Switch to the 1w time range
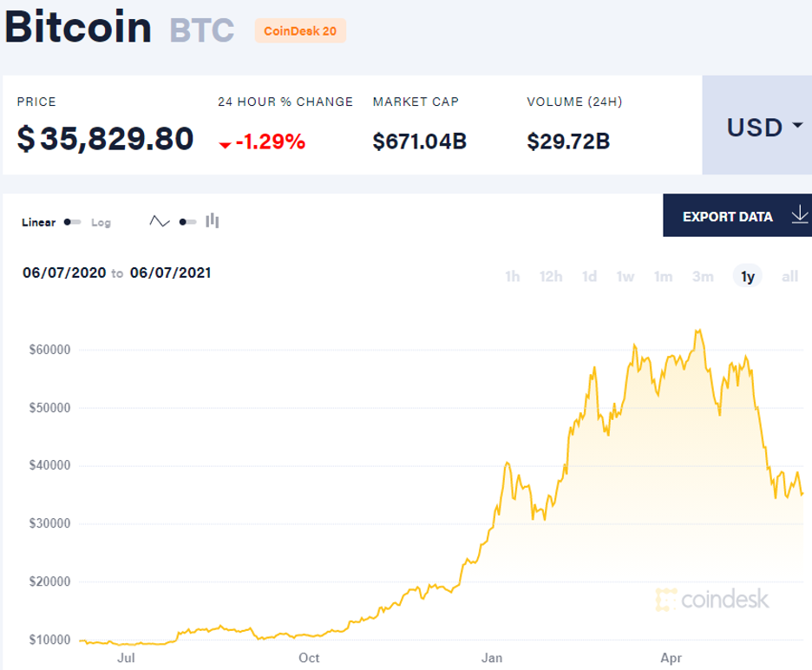Image resolution: width=812 pixels, height=670 pixels. [625, 277]
